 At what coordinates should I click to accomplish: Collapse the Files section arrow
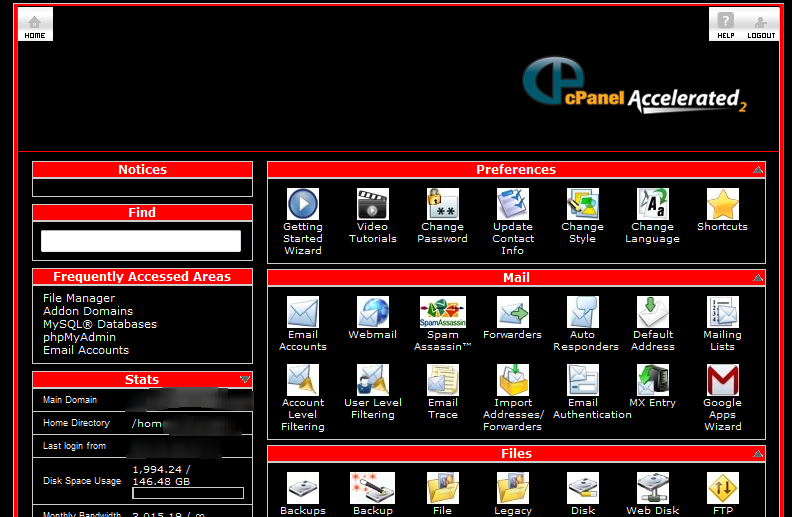pyautogui.click(x=758, y=454)
